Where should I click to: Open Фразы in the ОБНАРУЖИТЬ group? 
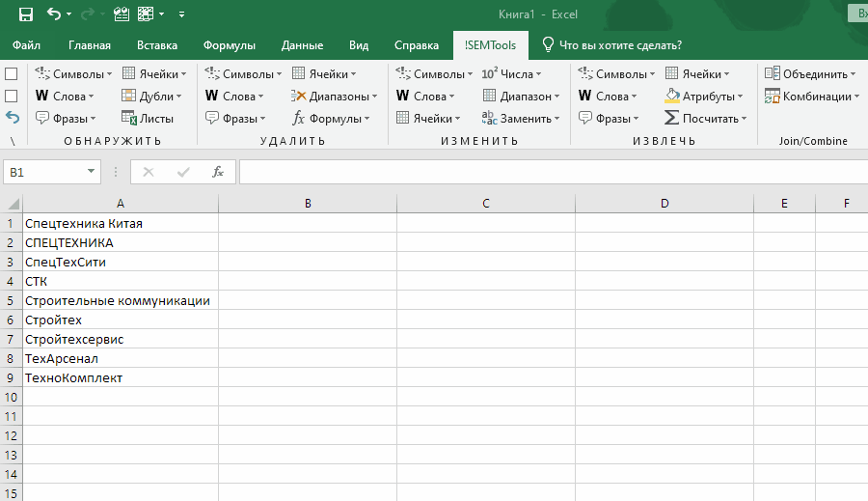tap(66, 118)
